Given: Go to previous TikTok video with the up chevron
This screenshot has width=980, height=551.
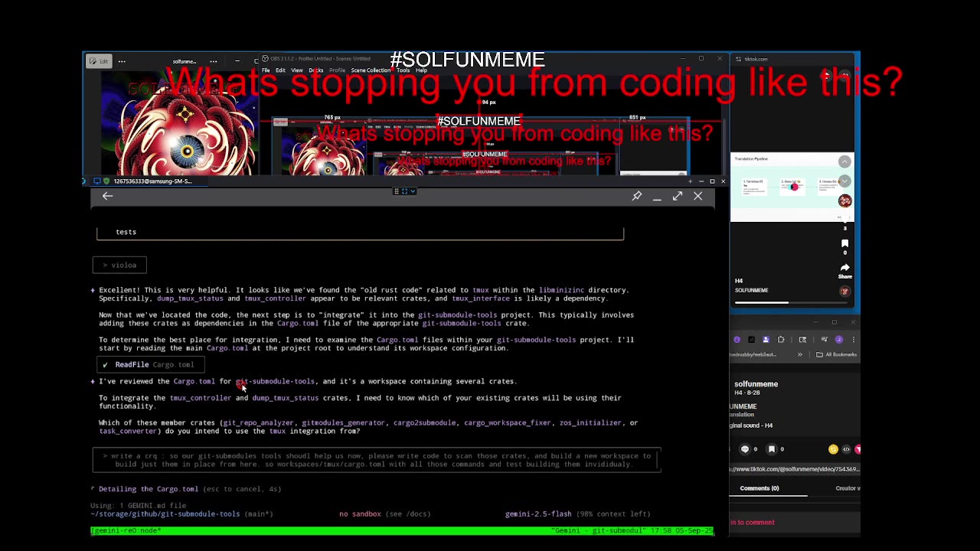Looking at the screenshot, I should pos(844,161).
